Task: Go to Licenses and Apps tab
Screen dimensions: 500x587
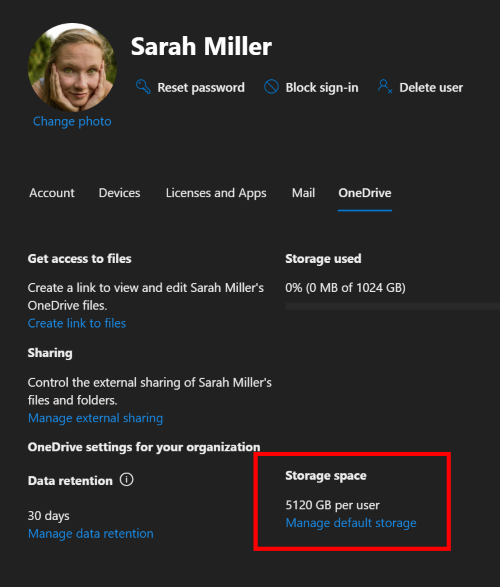Action: click(216, 193)
